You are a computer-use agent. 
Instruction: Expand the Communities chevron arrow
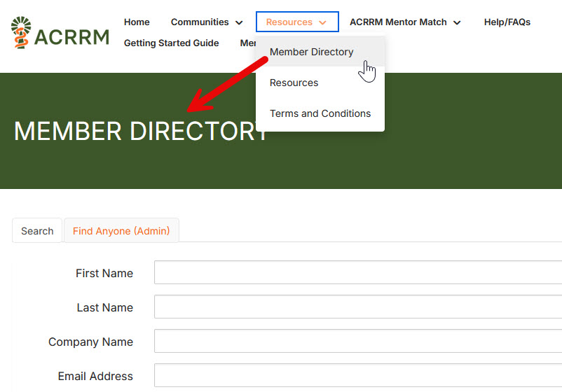(x=239, y=23)
